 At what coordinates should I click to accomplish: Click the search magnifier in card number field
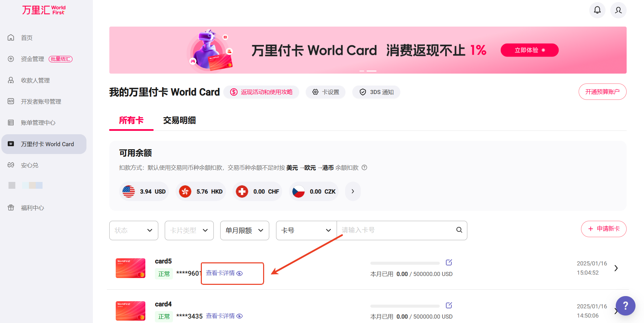point(459,230)
